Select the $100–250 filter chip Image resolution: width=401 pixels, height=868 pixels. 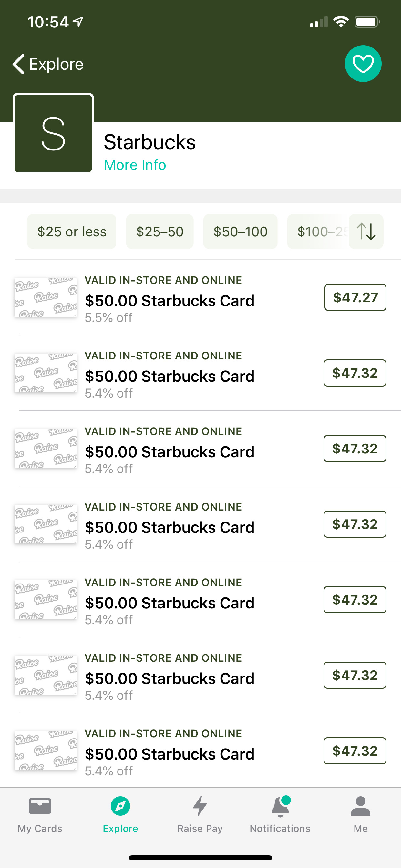tap(318, 232)
